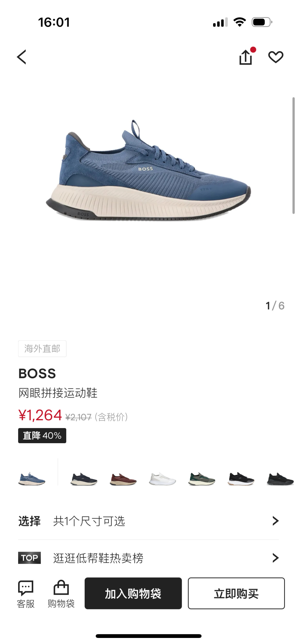Select the navy blue shoe color
297x644 pixels.
click(84, 479)
